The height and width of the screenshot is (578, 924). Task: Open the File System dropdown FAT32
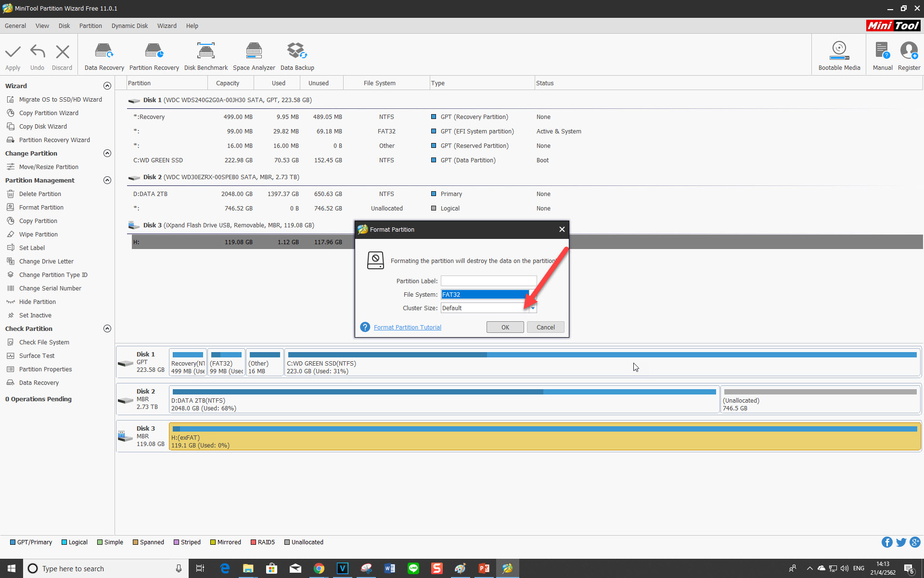(x=488, y=294)
